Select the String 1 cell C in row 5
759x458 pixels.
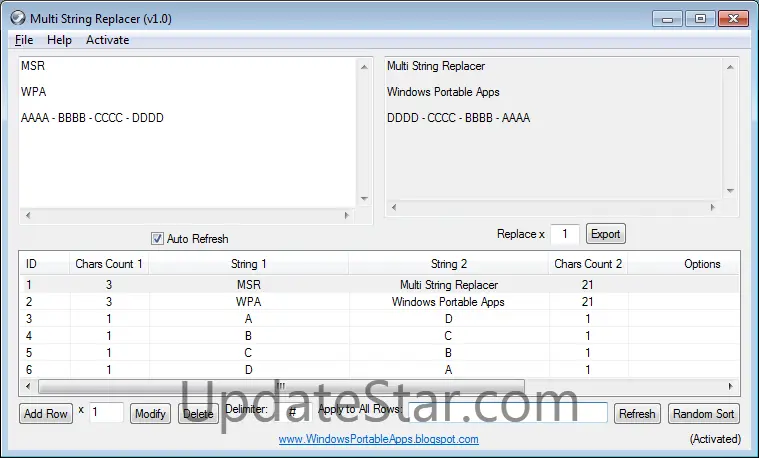pos(249,352)
